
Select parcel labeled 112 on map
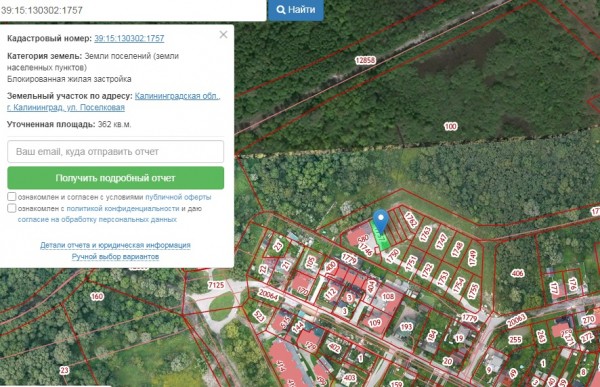pyautogui.click(x=331, y=293)
